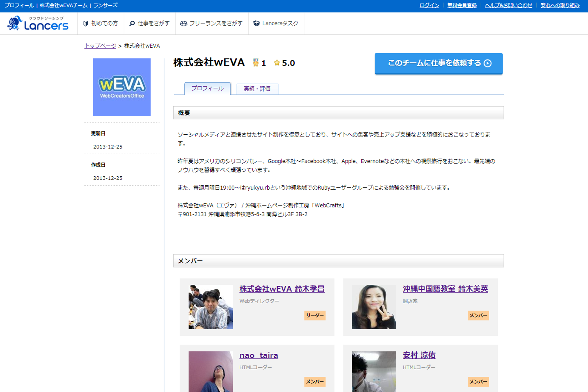Click the 無料会員登録 link
The width and height of the screenshot is (588, 392).
(462, 5)
